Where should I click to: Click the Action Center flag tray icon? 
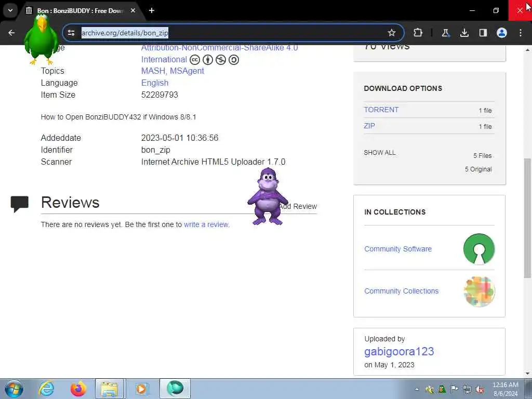(x=454, y=389)
